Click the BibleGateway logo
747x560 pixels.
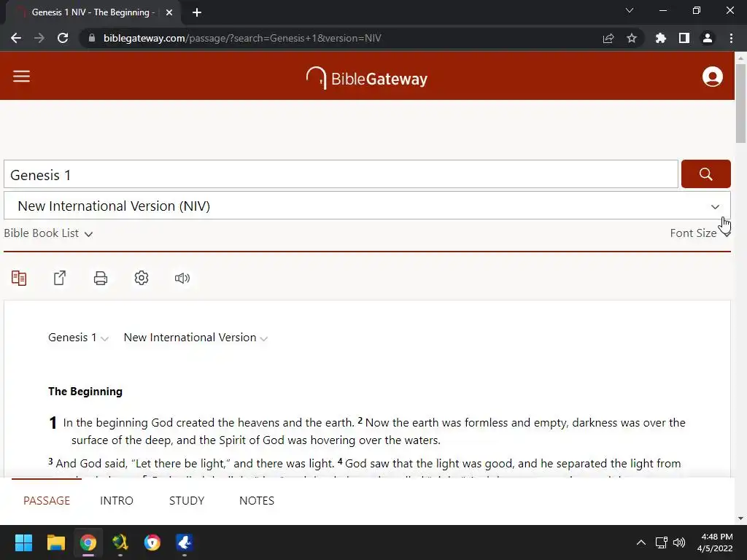point(366,78)
